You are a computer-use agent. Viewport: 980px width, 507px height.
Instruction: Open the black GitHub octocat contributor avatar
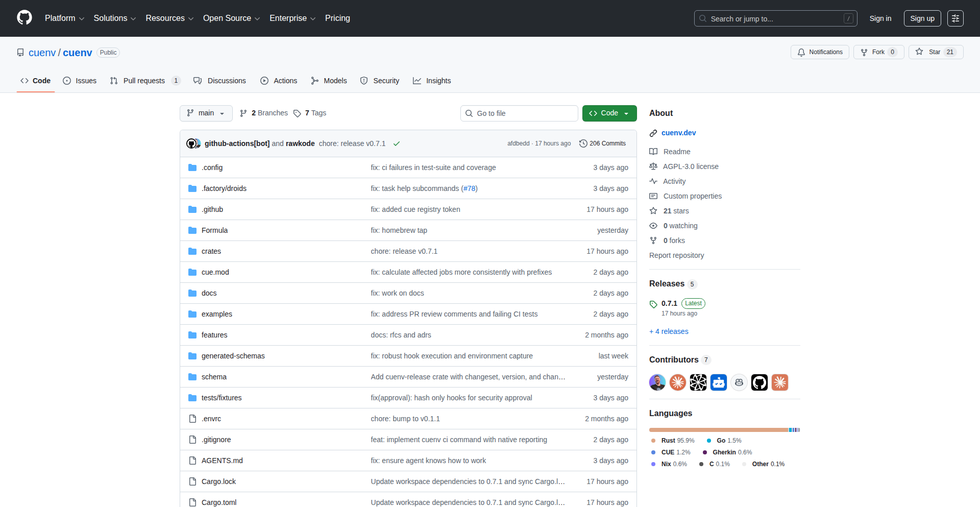[759, 382]
